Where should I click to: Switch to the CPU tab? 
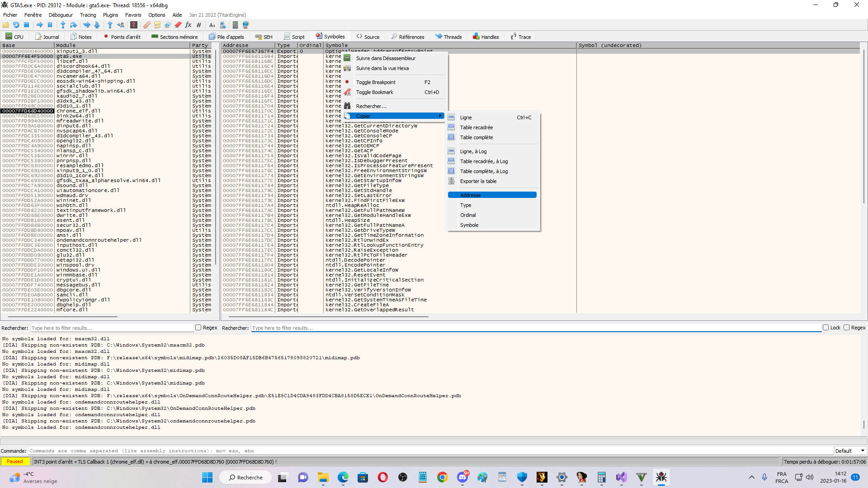pyautogui.click(x=14, y=37)
